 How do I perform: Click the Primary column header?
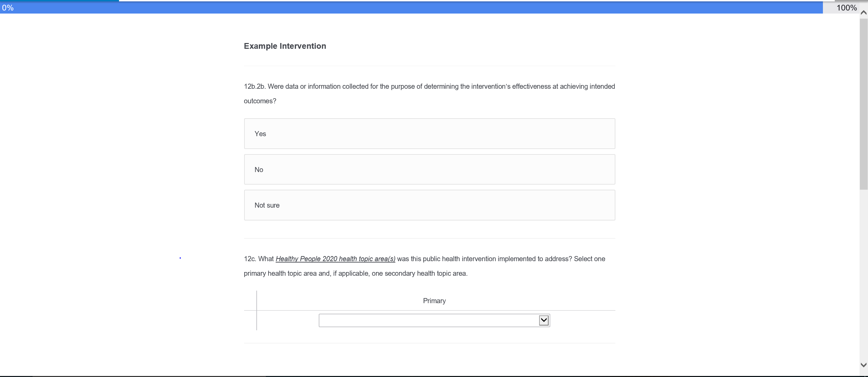coord(434,301)
